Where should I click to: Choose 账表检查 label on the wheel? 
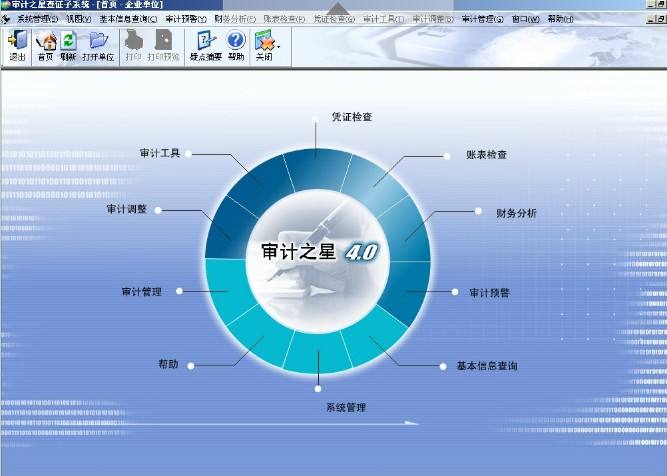486,155
